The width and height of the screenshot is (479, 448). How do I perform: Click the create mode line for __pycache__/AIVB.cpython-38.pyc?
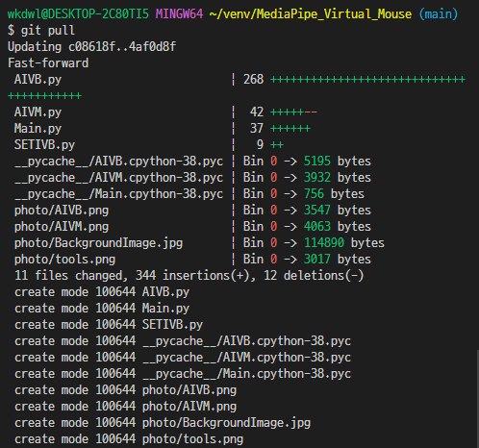coord(183,341)
